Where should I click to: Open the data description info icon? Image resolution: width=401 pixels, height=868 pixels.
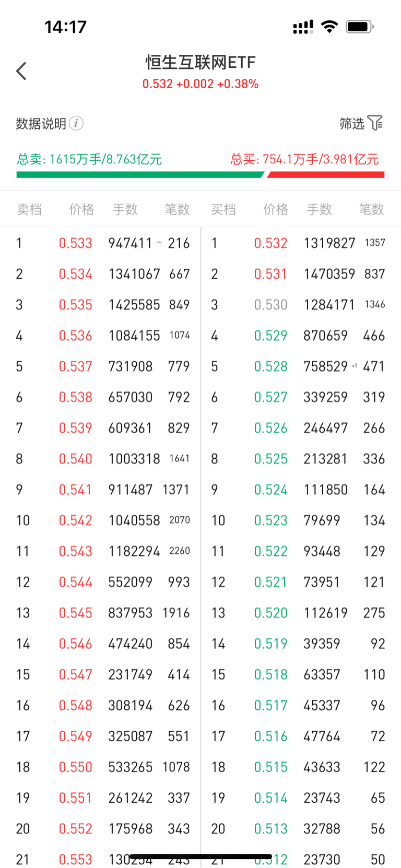point(76,123)
